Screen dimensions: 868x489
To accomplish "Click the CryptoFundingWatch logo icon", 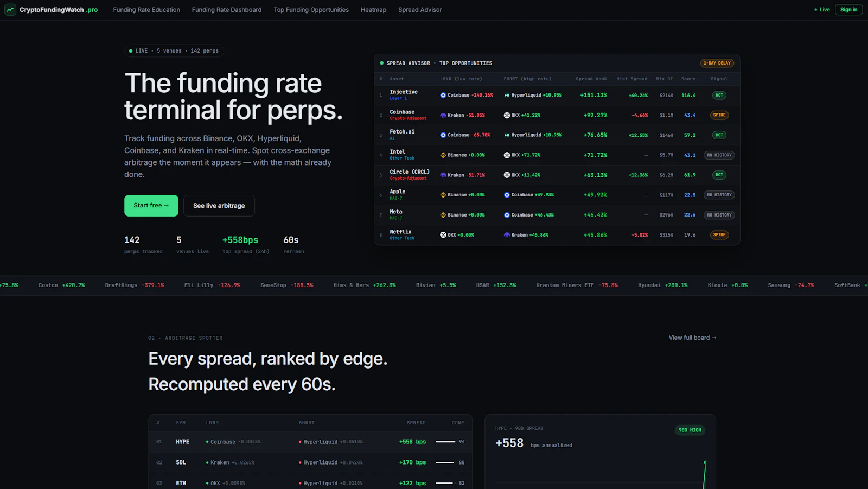I will [x=10, y=10].
